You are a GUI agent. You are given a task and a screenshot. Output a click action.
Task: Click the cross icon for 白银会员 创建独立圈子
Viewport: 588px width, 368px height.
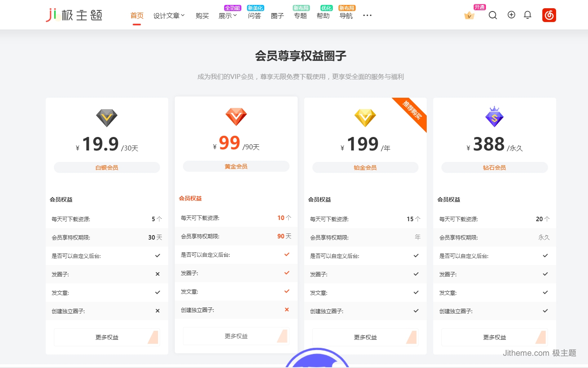[x=158, y=311]
